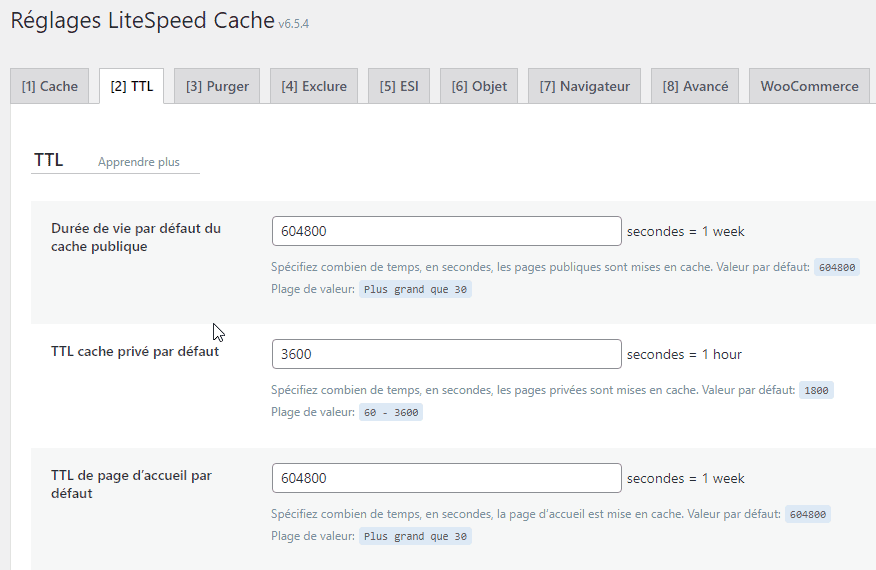Viewport: 876px width, 570px height.
Task: Open the [8] Avancé tab
Action: 695,86
